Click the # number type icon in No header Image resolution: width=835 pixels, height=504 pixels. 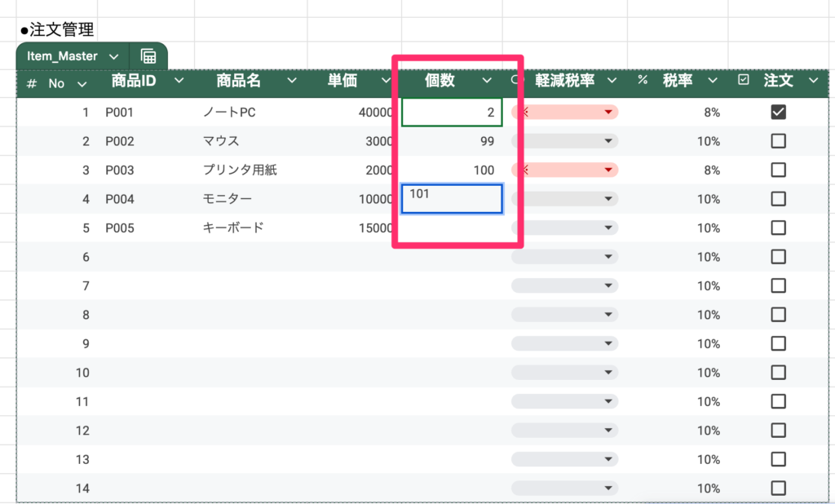32,83
